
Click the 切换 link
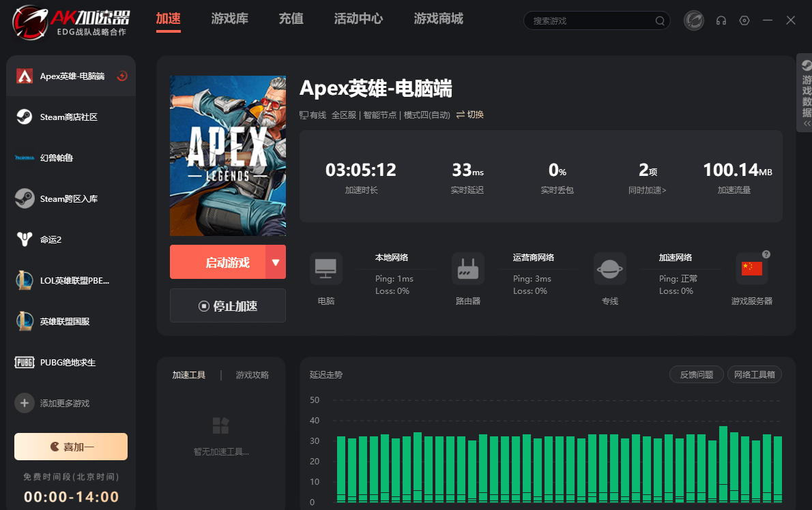tap(475, 115)
